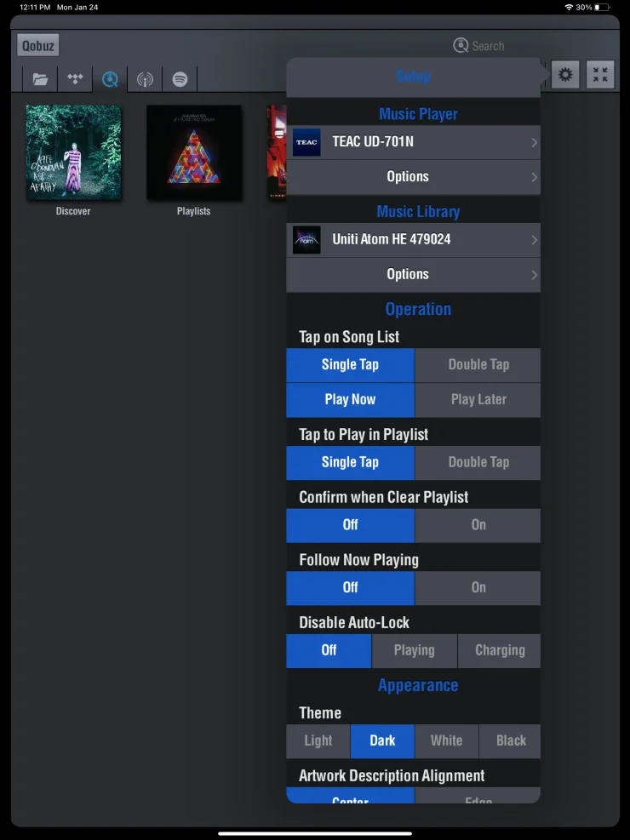Open the internet radio source icon
This screenshot has height=840, width=630.
145,79
